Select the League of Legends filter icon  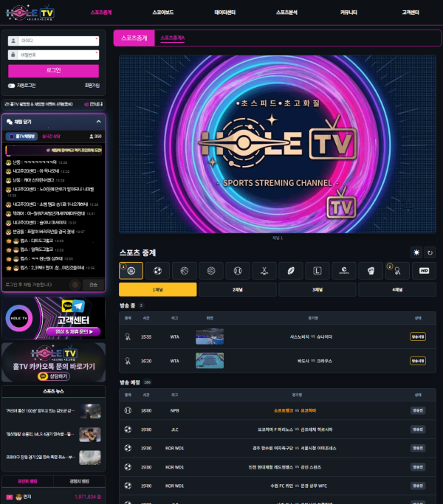coord(317,271)
